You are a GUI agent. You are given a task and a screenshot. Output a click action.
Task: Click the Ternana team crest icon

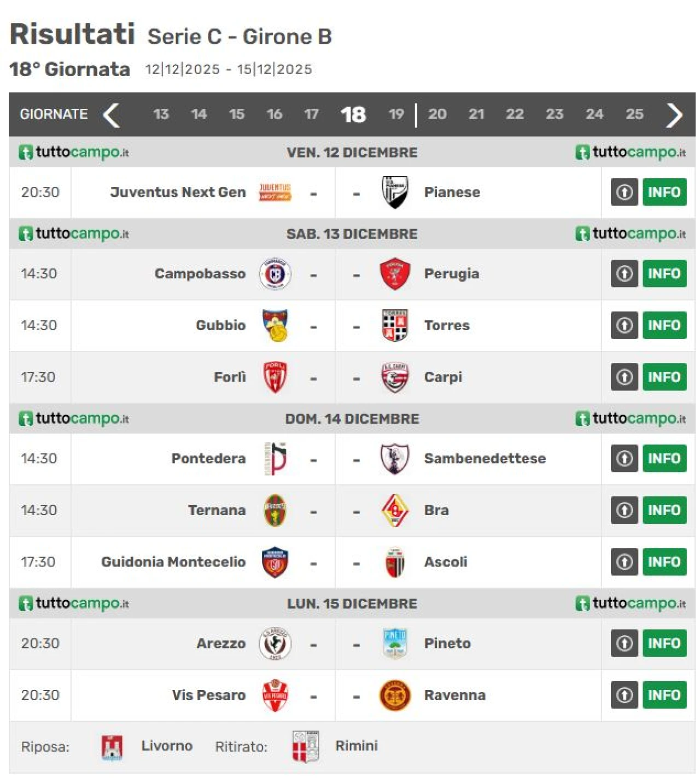coord(275,510)
